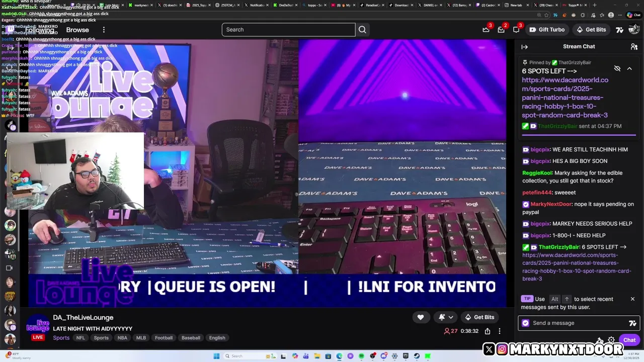Open the Twitch inbox icon
The width and height of the screenshot is (644, 362).
click(x=501, y=29)
